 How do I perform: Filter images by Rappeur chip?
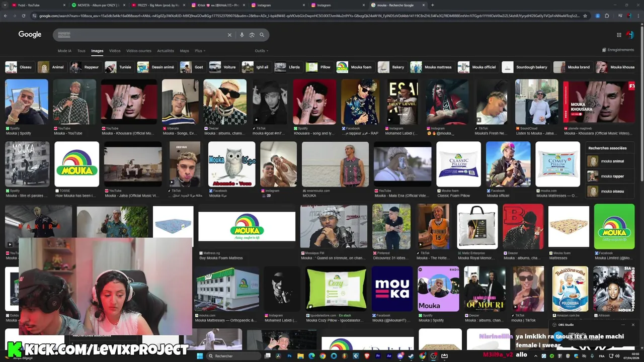[85, 67]
